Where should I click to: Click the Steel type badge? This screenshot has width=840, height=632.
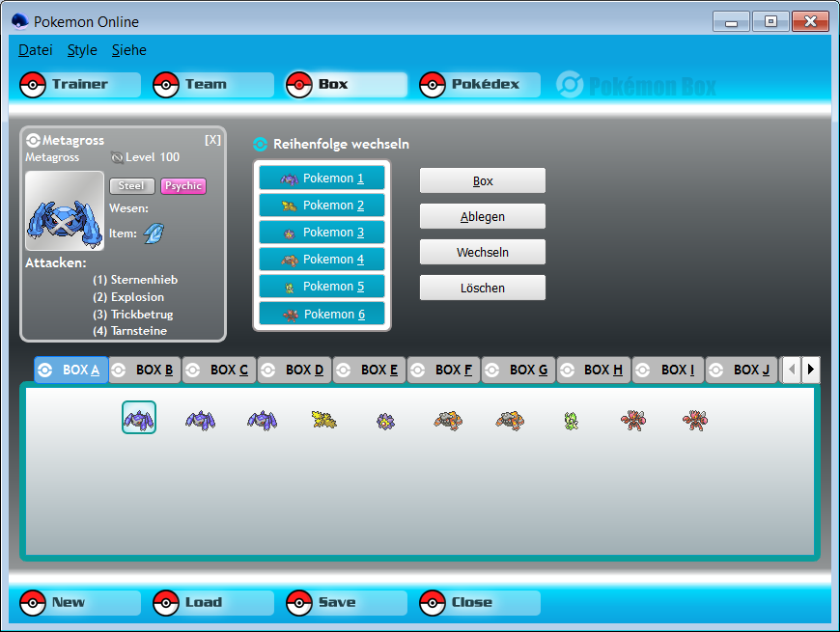(131, 185)
